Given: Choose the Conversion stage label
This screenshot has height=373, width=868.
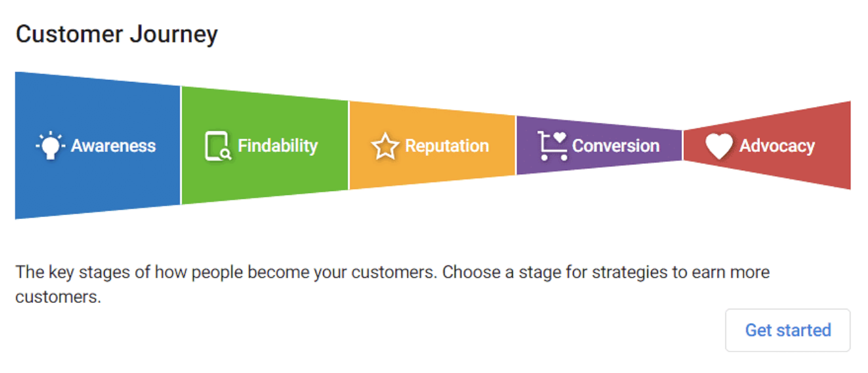Looking at the screenshot, I should click(x=616, y=146).
